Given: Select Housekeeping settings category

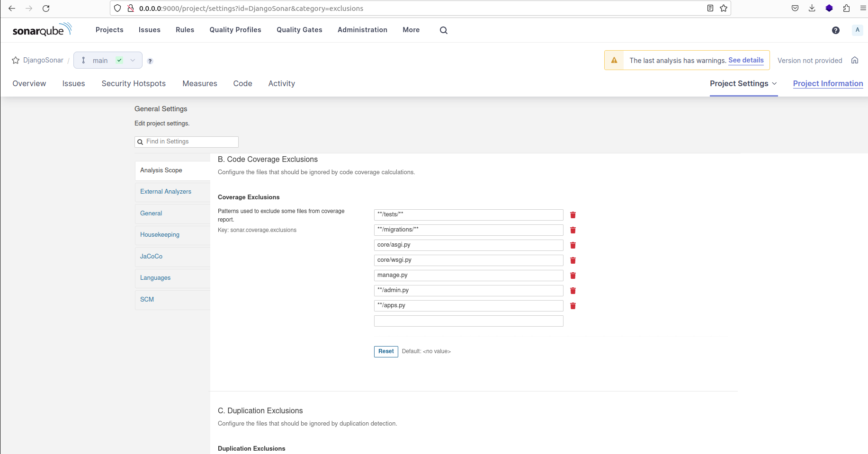Looking at the screenshot, I should click(172, 235).
